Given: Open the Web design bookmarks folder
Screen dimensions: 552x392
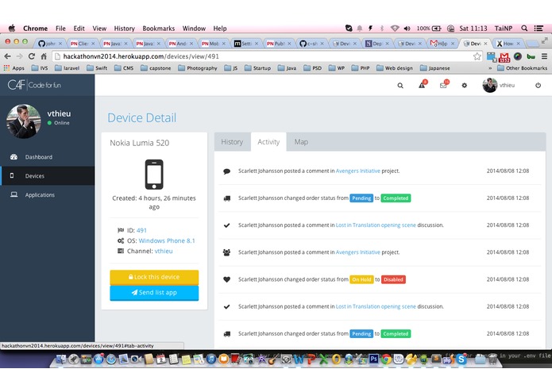Looking at the screenshot, I should coord(394,68).
